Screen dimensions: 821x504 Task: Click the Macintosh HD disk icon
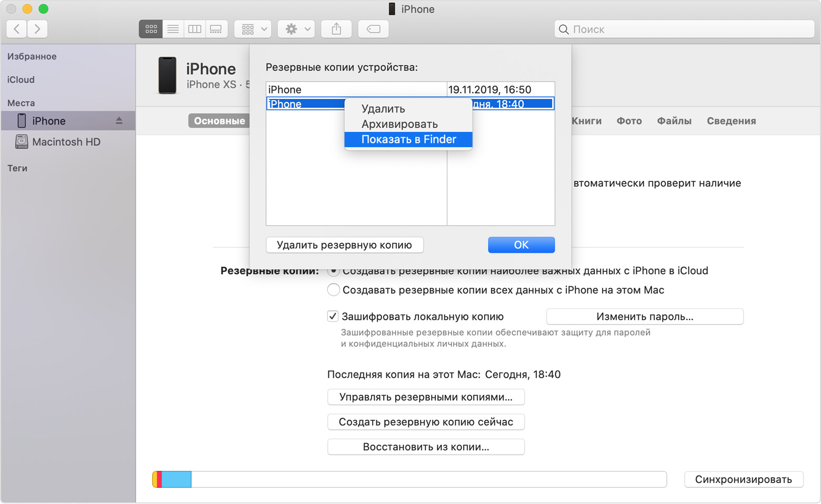pos(22,142)
